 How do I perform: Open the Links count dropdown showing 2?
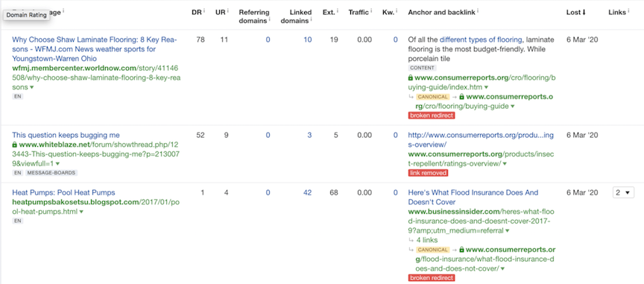pyautogui.click(x=623, y=192)
